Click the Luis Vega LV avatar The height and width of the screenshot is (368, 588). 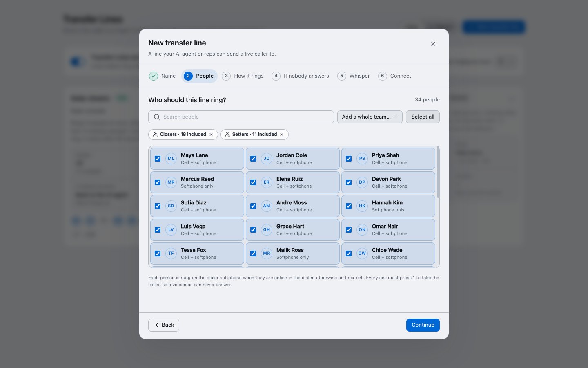click(171, 230)
